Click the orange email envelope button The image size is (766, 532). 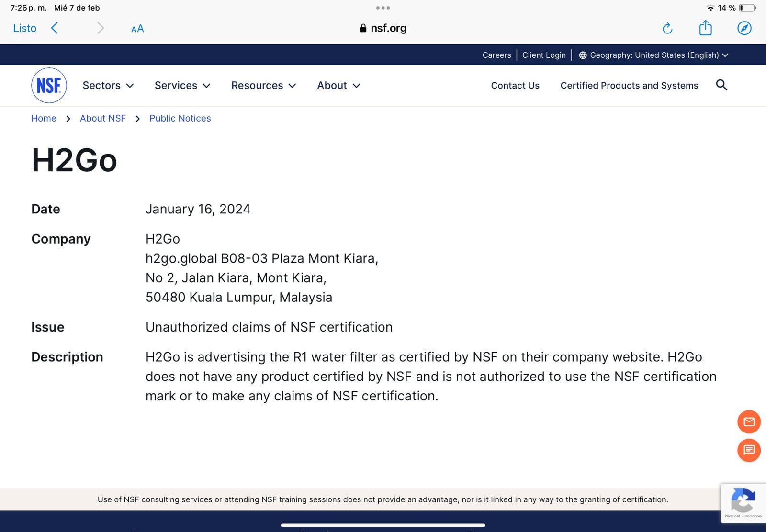click(749, 422)
